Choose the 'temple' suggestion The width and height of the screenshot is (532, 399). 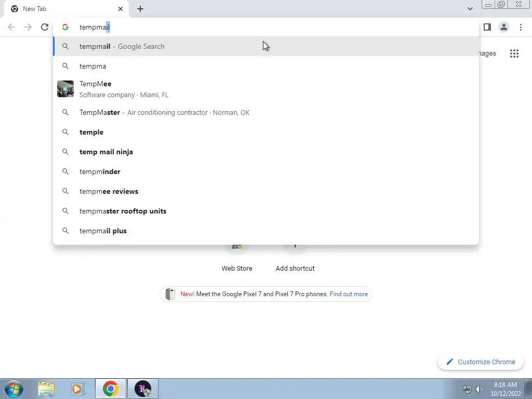266,132
